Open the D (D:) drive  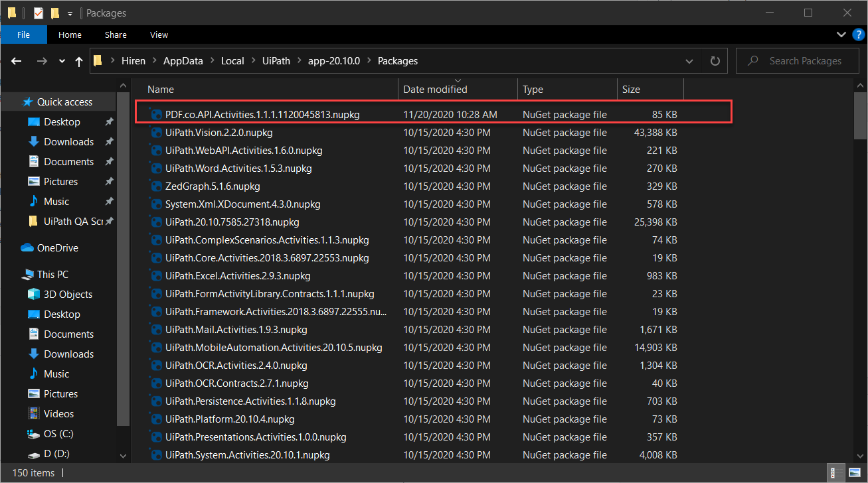(56, 454)
